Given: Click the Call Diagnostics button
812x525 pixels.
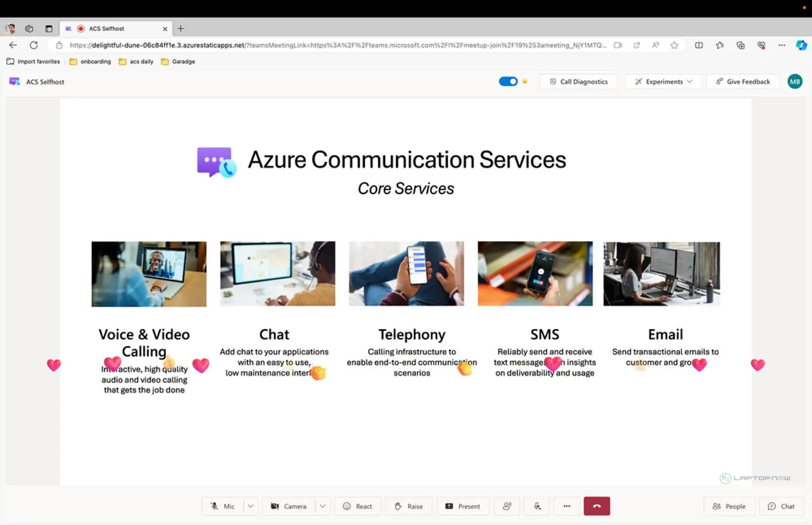Looking at the screenshot, I should click(x=579, y=82).
